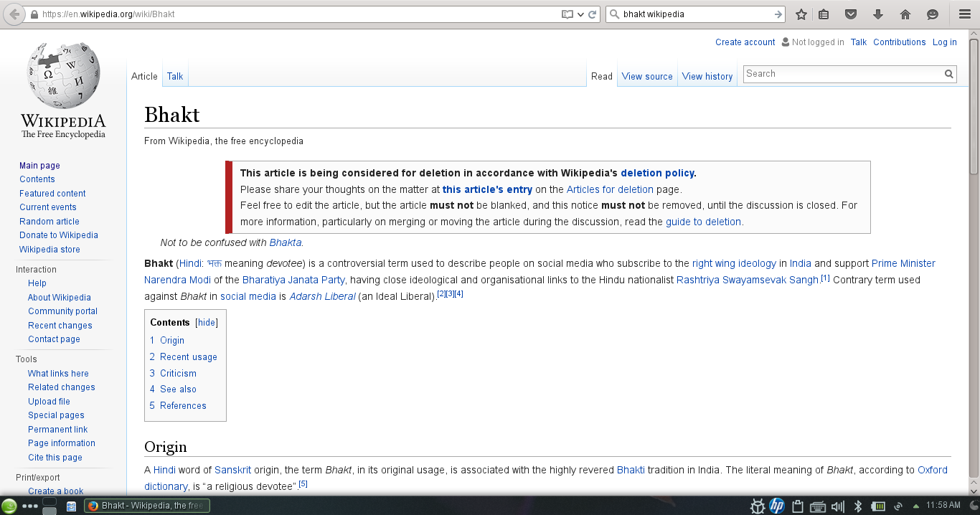Click the Create account link
Screen dimensions: 980x515
pos(745,42)
